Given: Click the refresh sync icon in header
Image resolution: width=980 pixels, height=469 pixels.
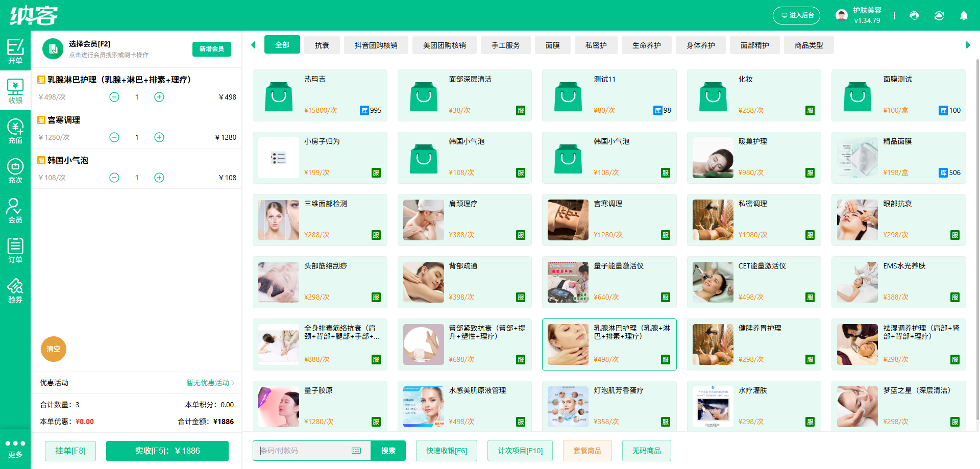Looking at the screenshot, I should (939, 15).
